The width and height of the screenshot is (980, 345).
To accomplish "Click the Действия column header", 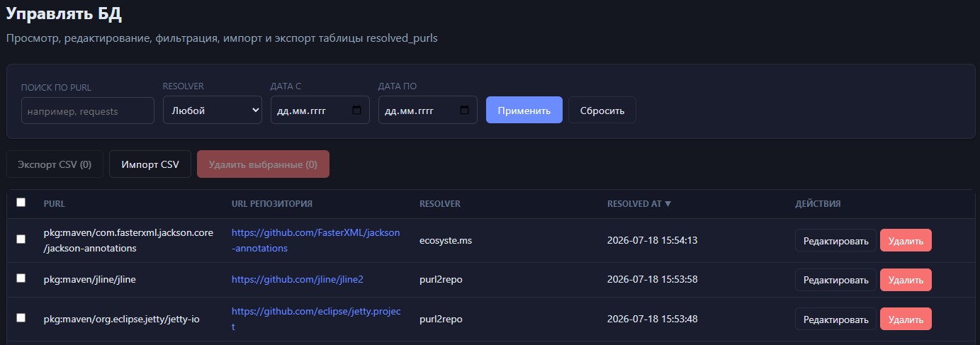I will [818, 203].
